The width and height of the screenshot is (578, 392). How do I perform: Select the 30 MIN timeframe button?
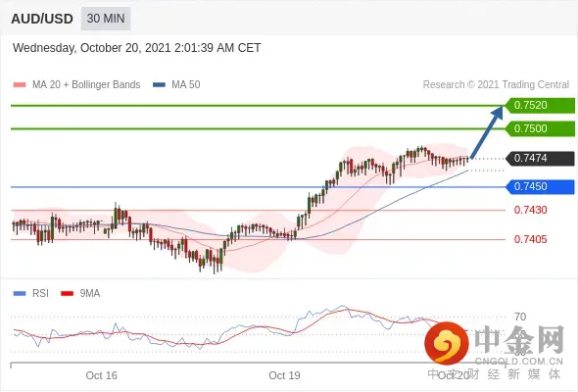point(106,19)
